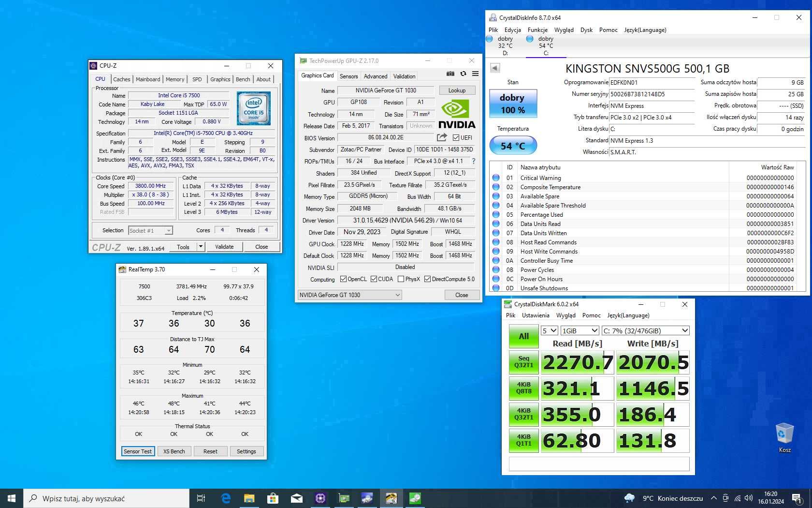This screenshot has width=812, height=508.
Task: Click the GPU-Z refresh icon
Action: pos(463,74)
